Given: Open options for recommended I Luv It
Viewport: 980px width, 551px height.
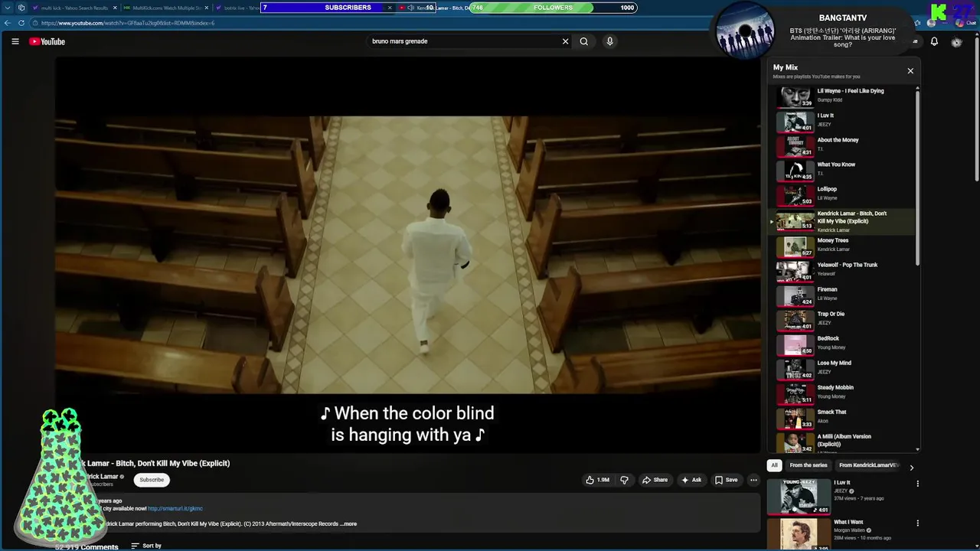Looking at the screenshot, I should [x=917, y=484].
